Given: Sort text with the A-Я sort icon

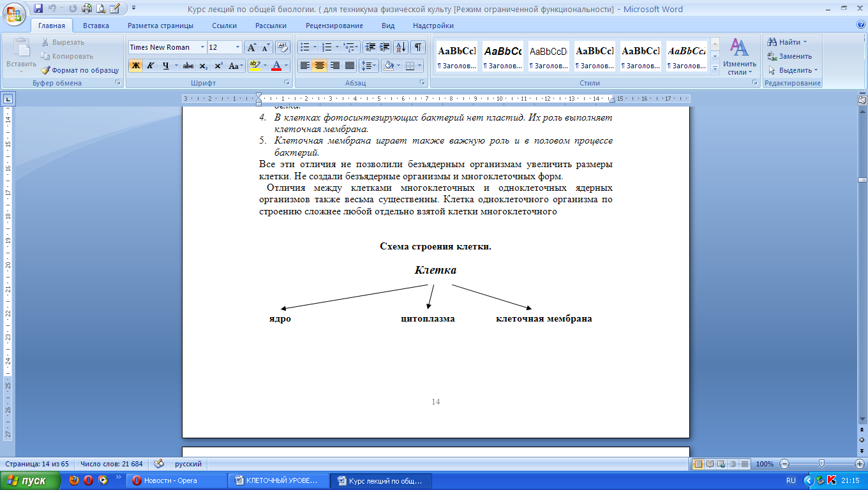Looking at the screenshot, I should coord(401,47).
